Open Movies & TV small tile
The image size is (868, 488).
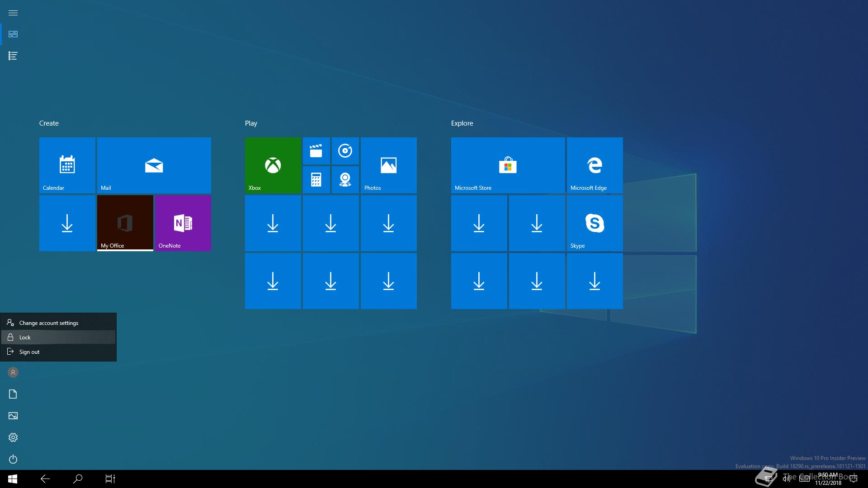tap(316, 151)
